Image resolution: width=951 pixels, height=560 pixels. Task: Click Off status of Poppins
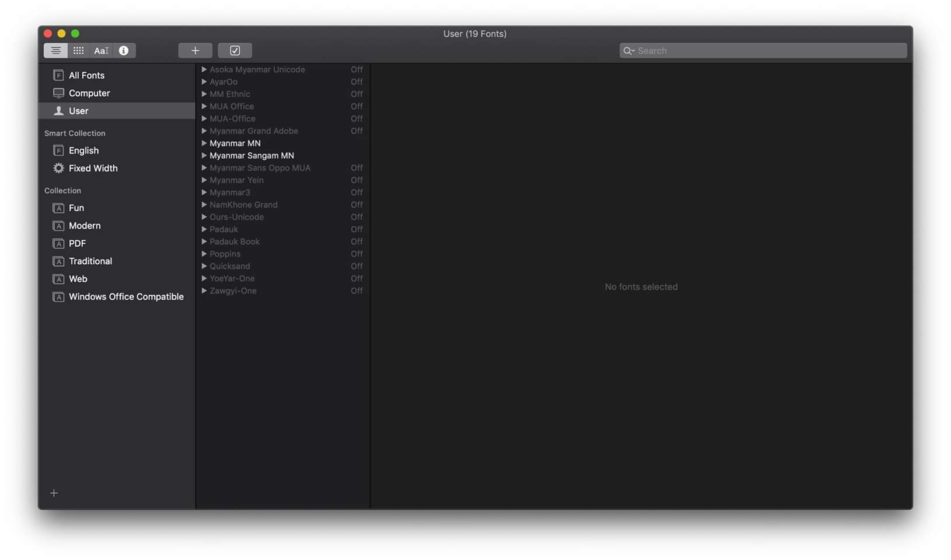pos(356,254)
